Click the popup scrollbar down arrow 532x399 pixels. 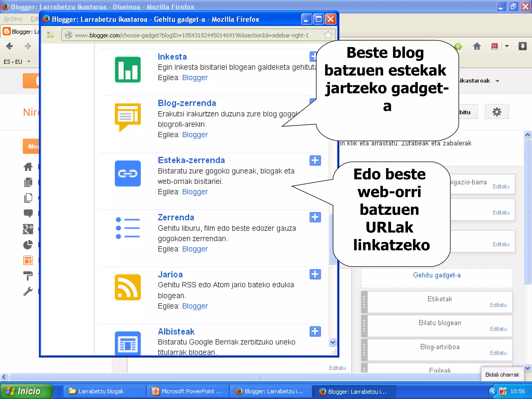tap(332, 342)
